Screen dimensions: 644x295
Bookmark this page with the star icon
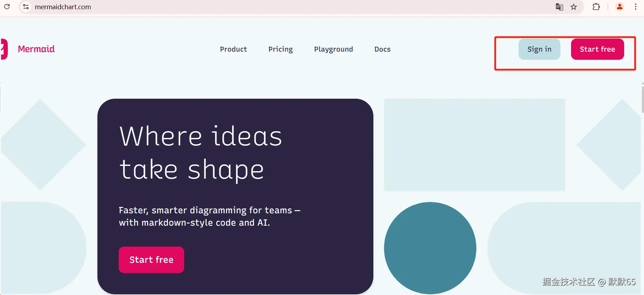[574, 7]
